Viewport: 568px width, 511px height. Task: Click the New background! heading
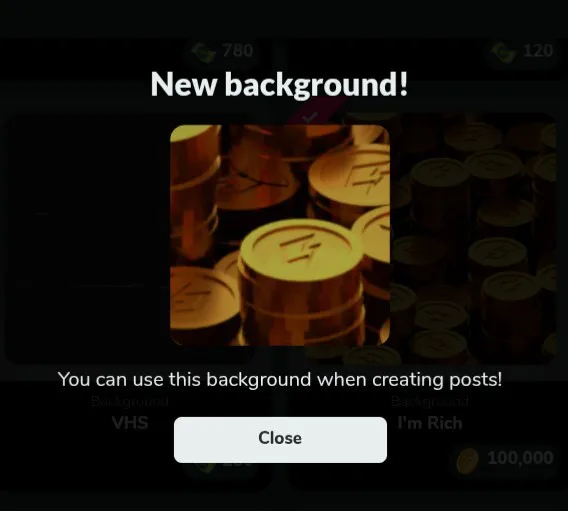[x=279, y=84]
